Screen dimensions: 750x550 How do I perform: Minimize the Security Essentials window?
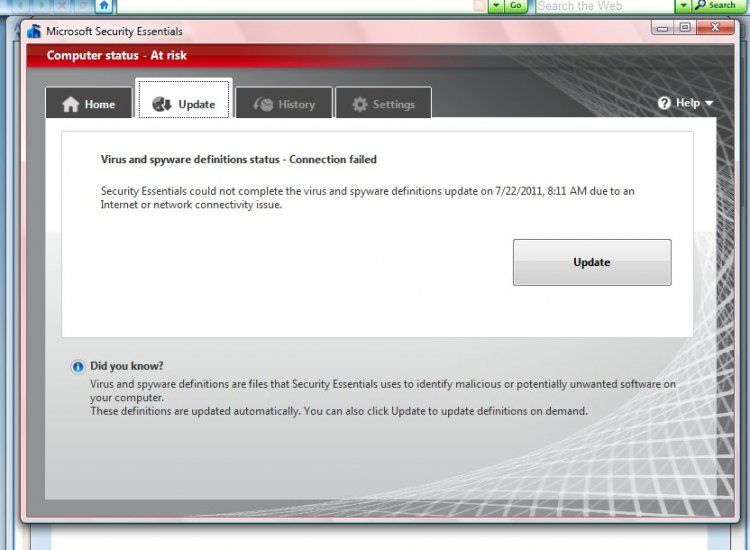click(662, 28)
